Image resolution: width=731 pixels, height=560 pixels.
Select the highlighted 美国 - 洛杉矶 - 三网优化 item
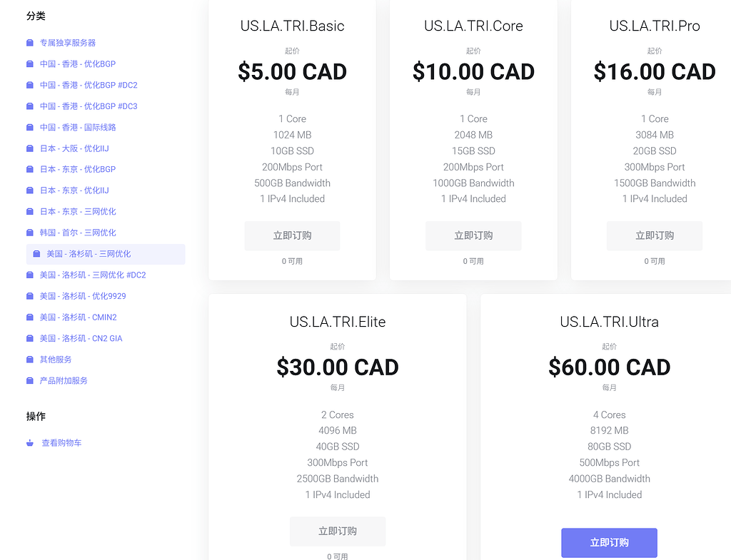coord(106,254)
